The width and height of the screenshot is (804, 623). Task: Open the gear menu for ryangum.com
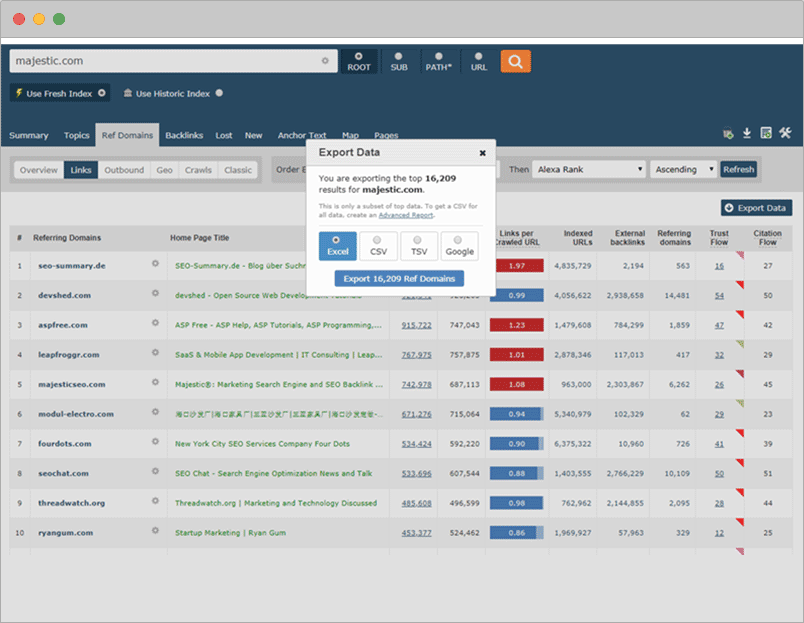pyautogui.click(x=155, y=531)
